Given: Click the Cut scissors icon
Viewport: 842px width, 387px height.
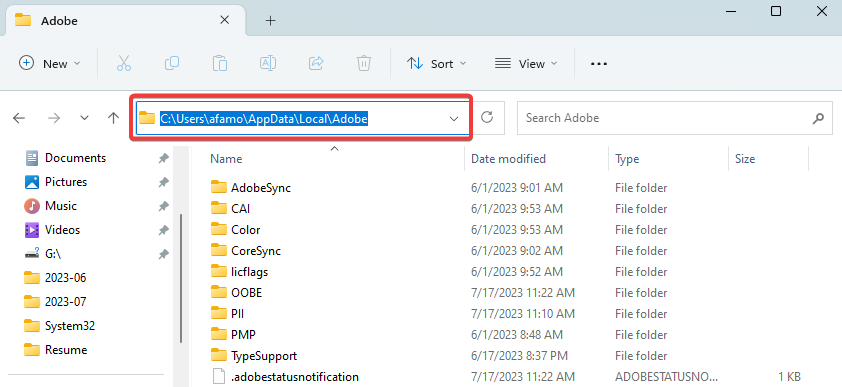Looking at the screenshot, I should [124, 63].
